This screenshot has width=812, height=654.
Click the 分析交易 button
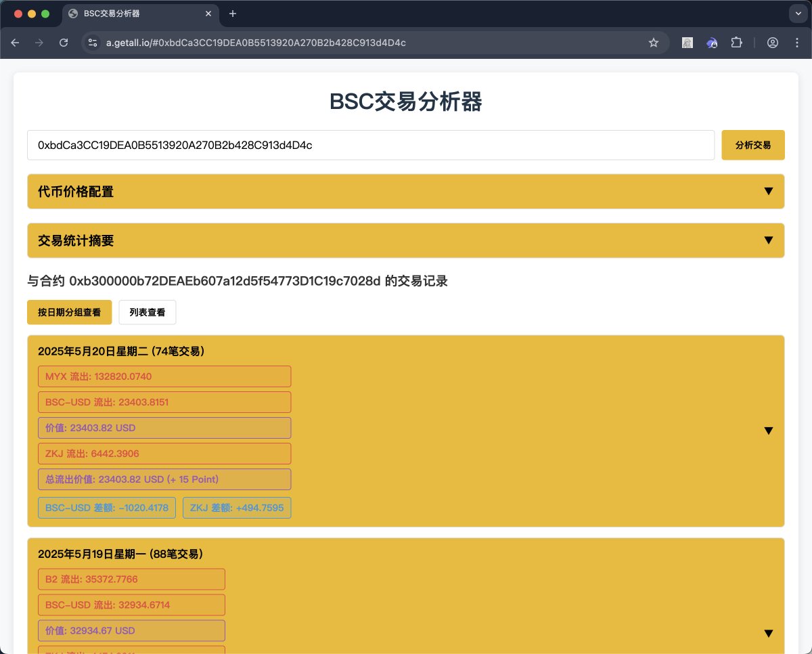pos(752,145)
